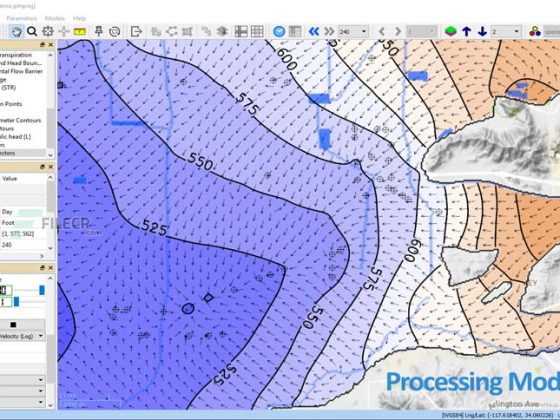Open the time step 240 dropdown
The image size is (560, 420).
pos(353,32)
